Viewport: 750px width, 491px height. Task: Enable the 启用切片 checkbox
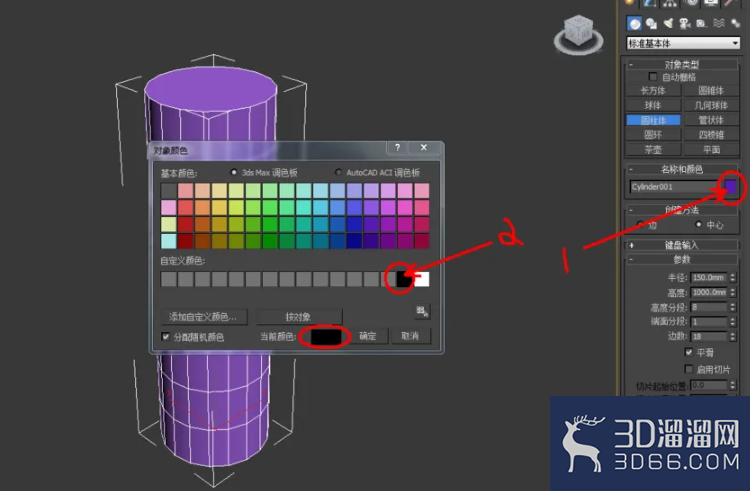[689, 369]
